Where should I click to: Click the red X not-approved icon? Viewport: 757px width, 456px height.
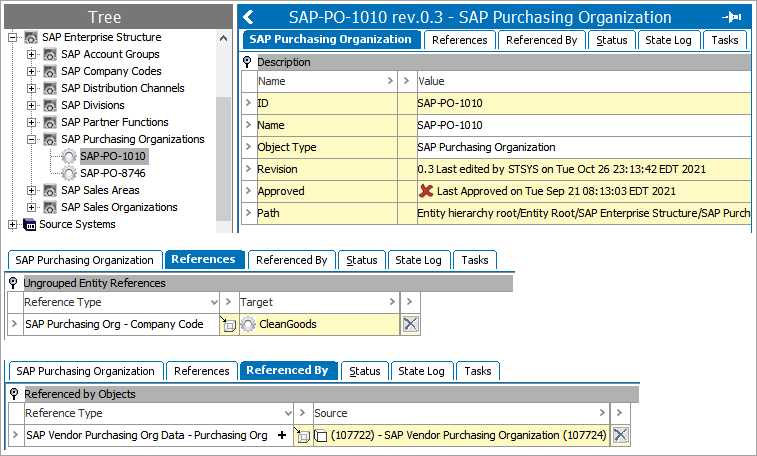[426, 191]
